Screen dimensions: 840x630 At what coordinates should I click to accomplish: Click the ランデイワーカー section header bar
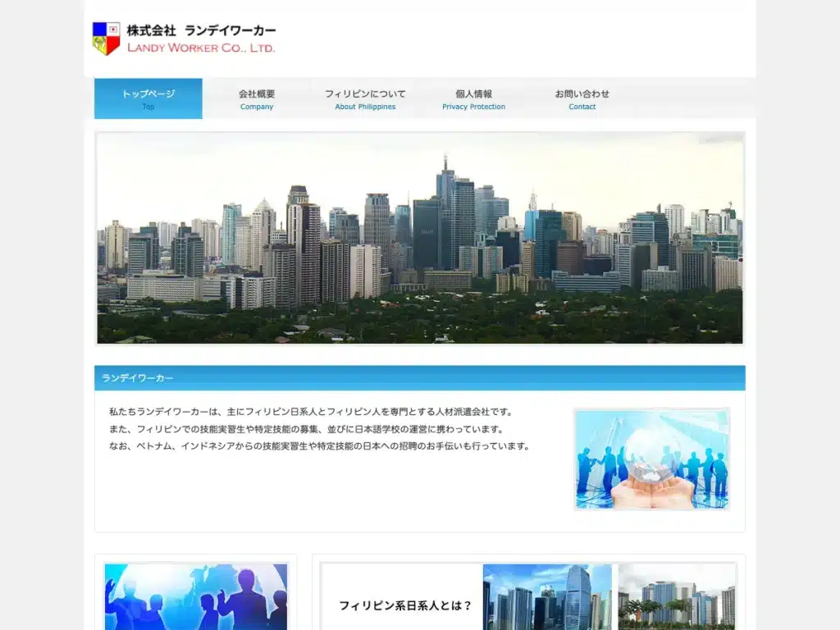(420, 378)
